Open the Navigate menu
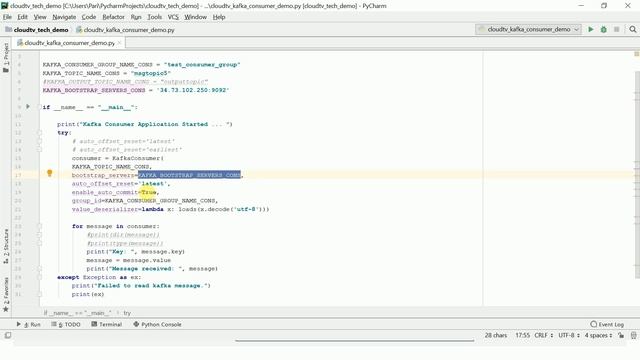Screen dimensions: 640x360 point(64,17)
